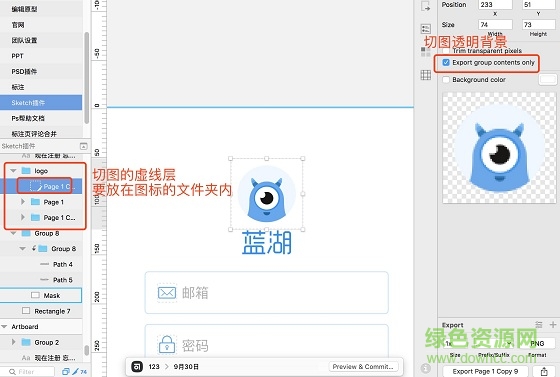
Task: Open the 编辑原型 page
Action: [41, 9]
